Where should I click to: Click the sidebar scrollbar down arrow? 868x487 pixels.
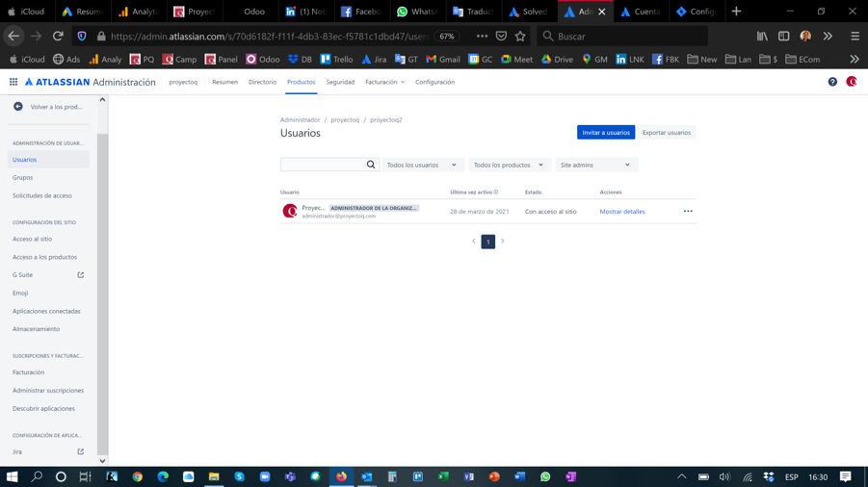tap(102, 460)
